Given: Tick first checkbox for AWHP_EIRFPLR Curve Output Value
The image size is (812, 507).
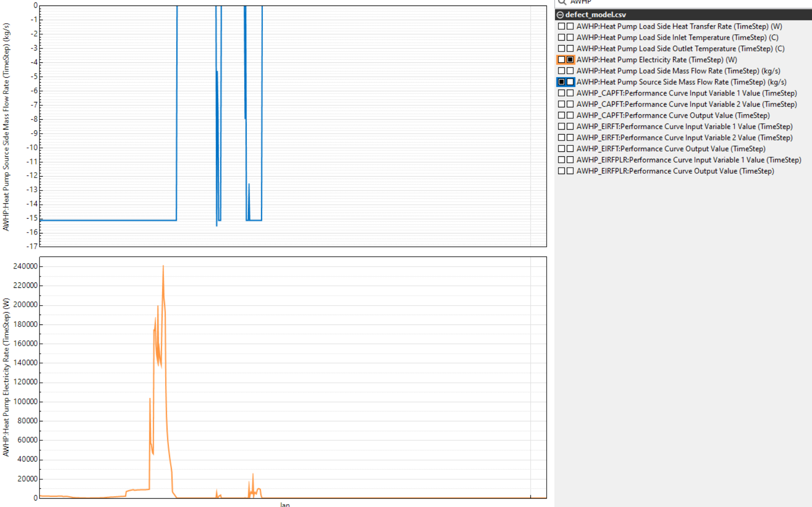Looking at the screenshot, I should click(x=561, y=171).
